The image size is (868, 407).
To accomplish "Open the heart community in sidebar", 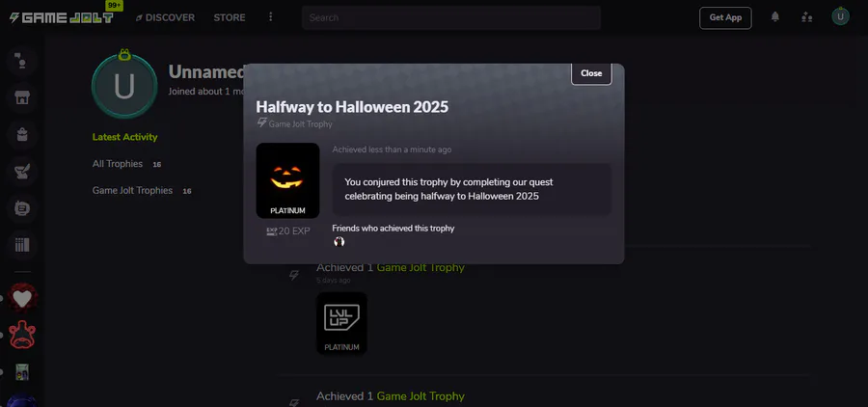I will point(22,298).
